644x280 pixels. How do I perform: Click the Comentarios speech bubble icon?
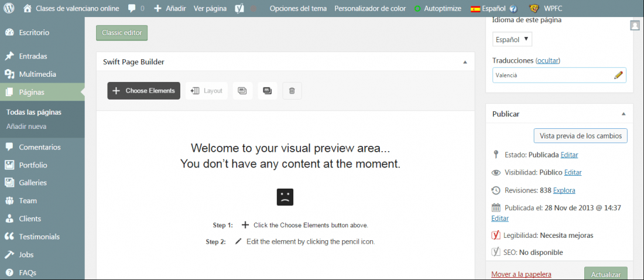(x=9, y=147)
